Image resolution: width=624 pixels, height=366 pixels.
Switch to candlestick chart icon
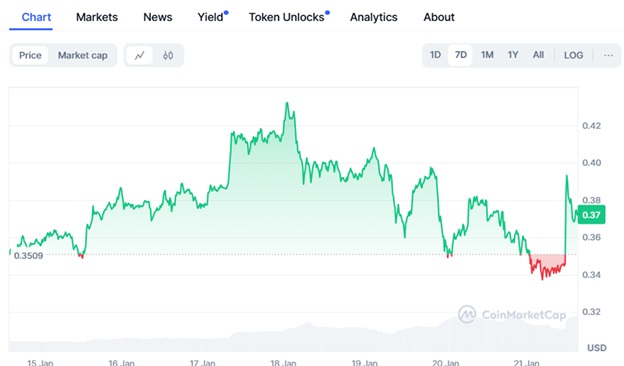(168, 55)
